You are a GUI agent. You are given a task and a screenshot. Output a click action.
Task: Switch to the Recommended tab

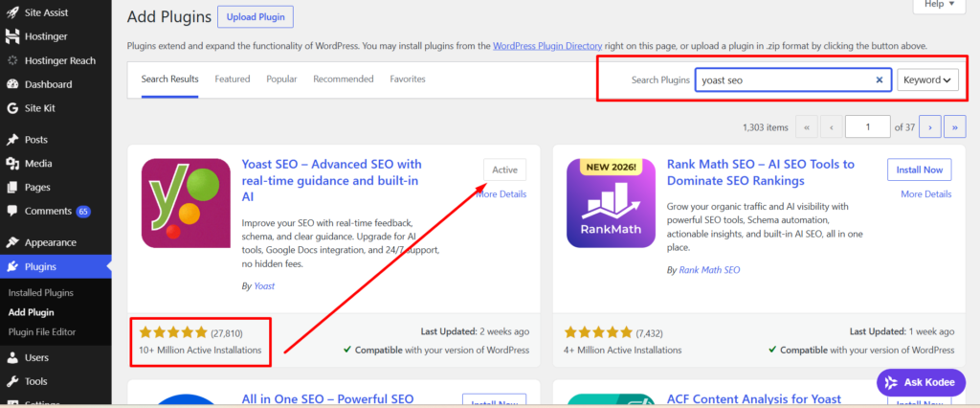point(344,79)
